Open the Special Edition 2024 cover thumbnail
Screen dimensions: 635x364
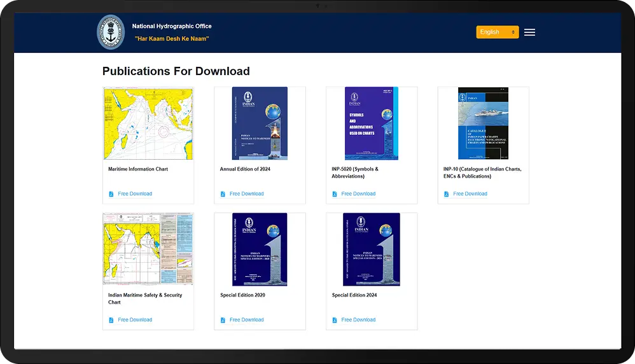(x=372, y=249)
